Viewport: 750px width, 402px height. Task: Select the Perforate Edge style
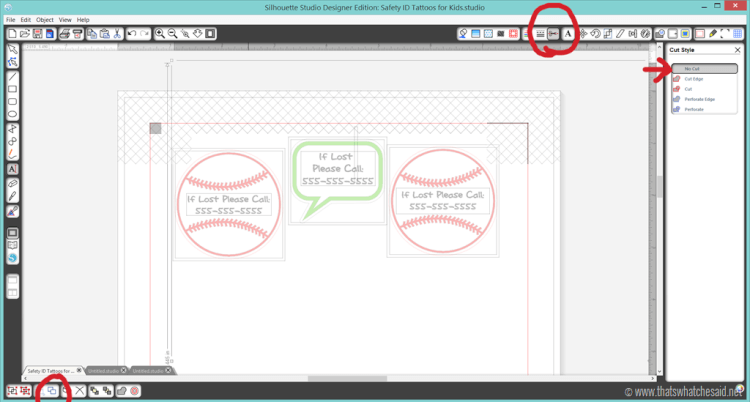pyautogui.click(x=705, y=99)
